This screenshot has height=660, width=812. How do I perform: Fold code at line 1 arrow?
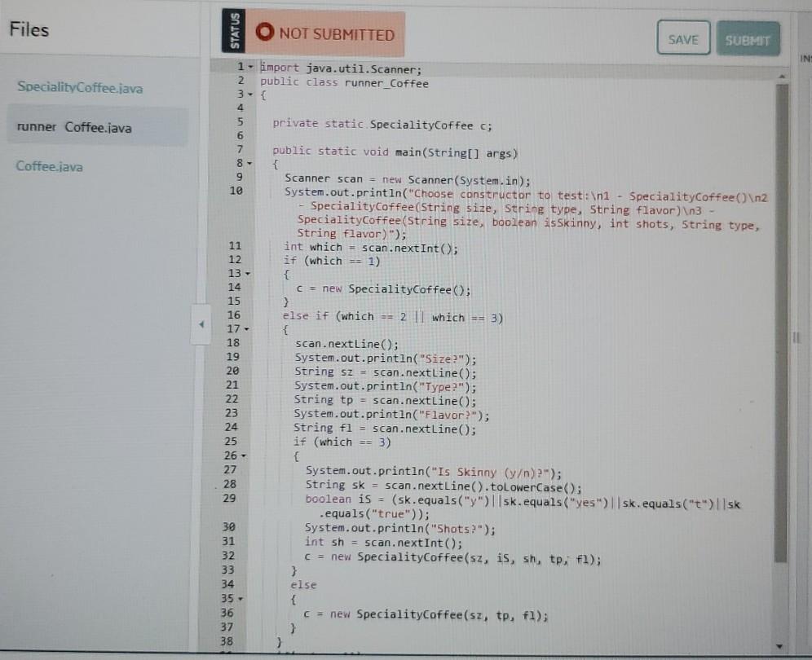click(x=250, y=67)
